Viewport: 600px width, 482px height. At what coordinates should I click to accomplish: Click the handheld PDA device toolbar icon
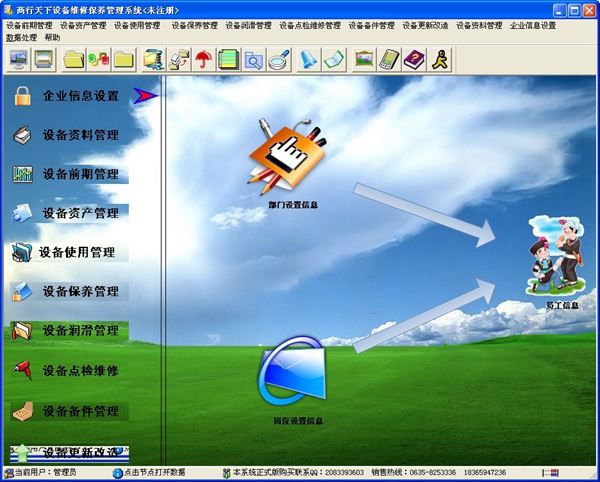tap(389, 59)
